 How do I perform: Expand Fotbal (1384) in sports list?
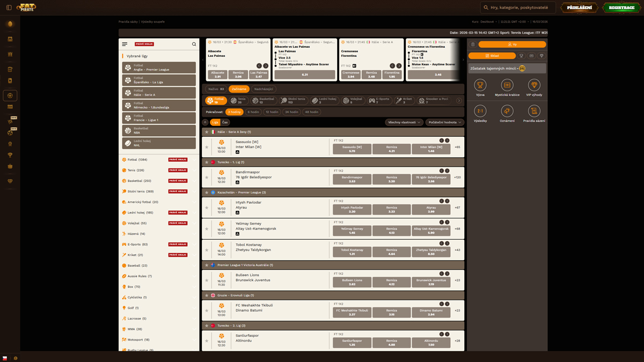pos(137,160)
